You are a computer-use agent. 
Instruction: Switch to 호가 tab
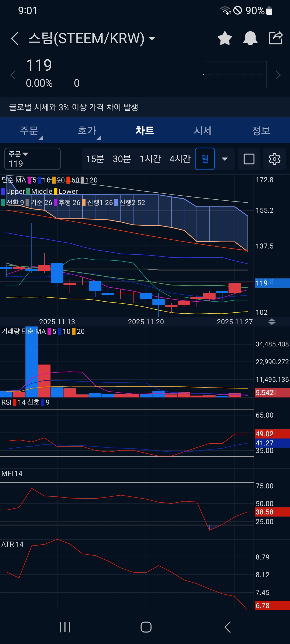(87, 131)
